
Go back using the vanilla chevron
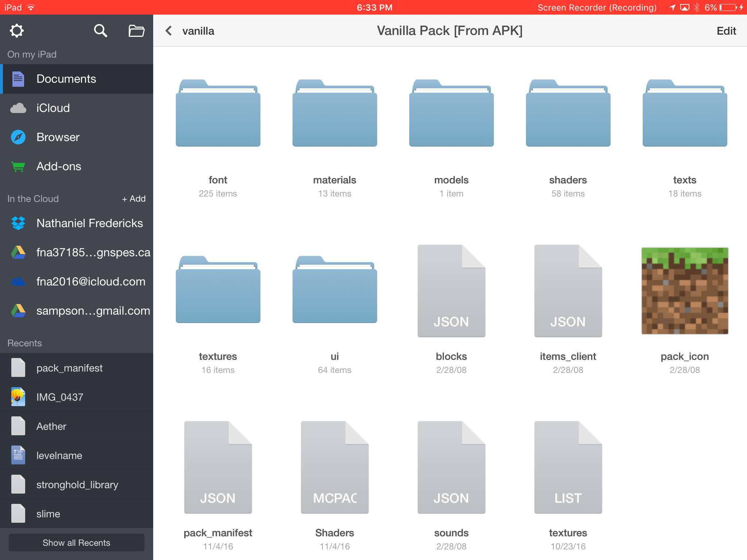[169, 31]
